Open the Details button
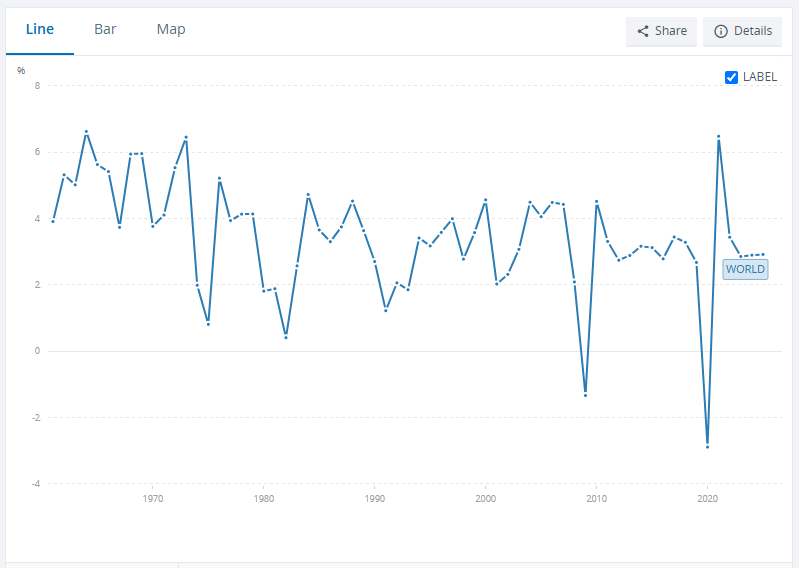The width and height of the screenshot is (799, 568). [742, 31]
